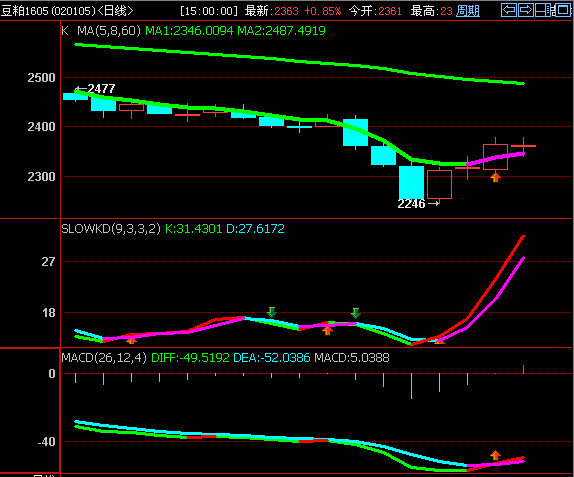Screen dimensions: 574x477
Task: Click the full-window layout icon
Action: pyautogui.click(x=562, y=10)
